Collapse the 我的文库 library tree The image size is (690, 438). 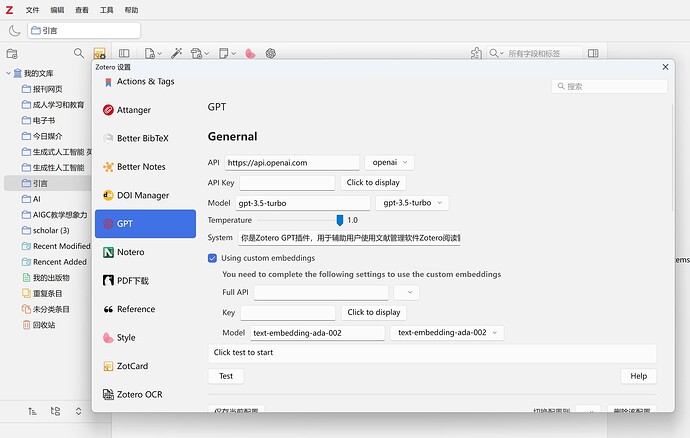[8, 73]
